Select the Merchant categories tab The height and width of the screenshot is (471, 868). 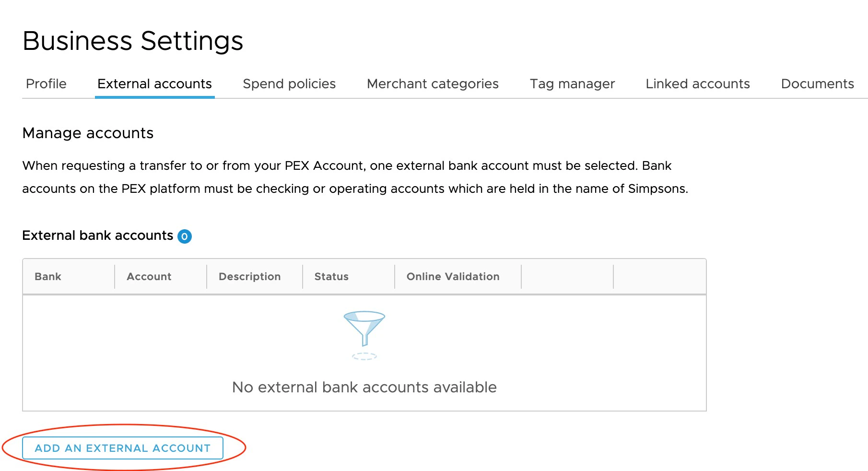point(433,83)
